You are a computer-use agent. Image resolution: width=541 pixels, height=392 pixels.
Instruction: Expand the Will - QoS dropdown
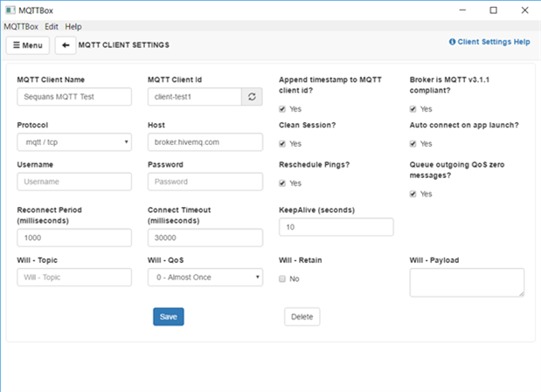pyautogui.click(x=205, y=278)
